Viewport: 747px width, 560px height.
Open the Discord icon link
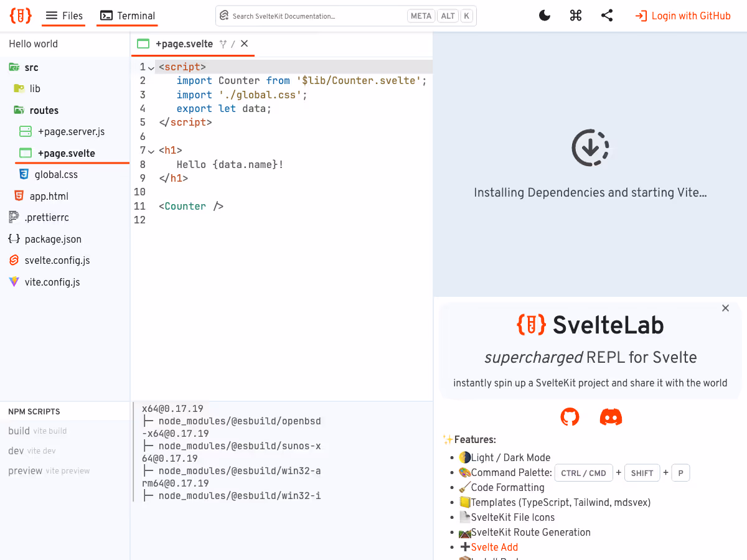[x=611, y=417]
